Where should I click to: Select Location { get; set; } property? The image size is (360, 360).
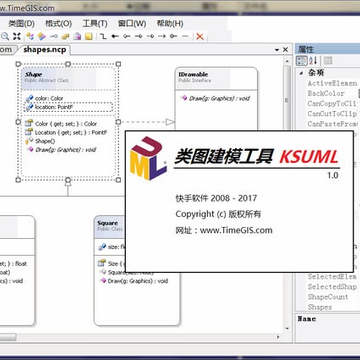(x=66, y=132)
